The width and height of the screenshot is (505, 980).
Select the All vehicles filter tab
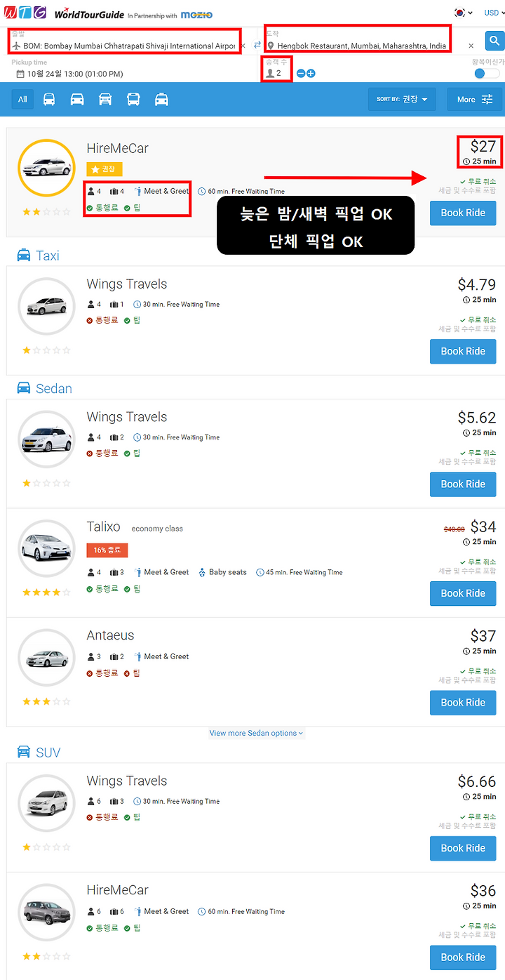click(x=22, y=100)
